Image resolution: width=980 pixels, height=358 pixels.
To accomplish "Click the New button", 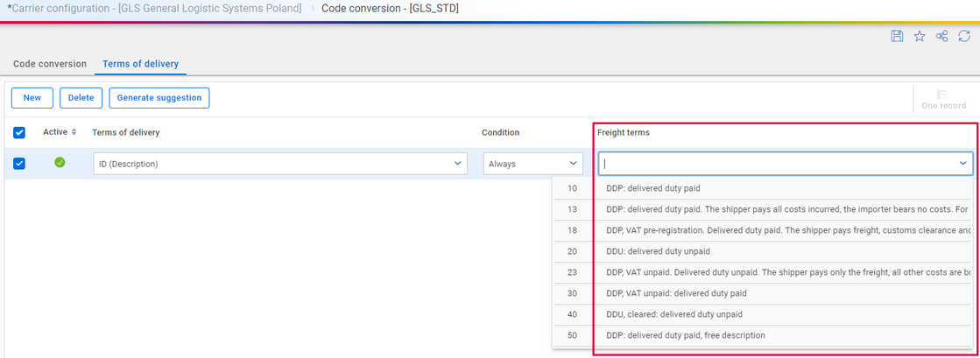I will point(32,97).
